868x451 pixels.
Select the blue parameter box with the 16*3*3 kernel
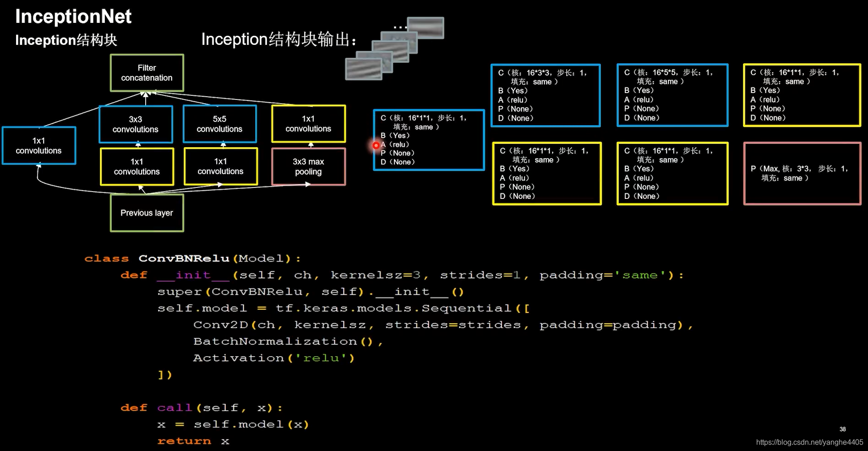546,95
